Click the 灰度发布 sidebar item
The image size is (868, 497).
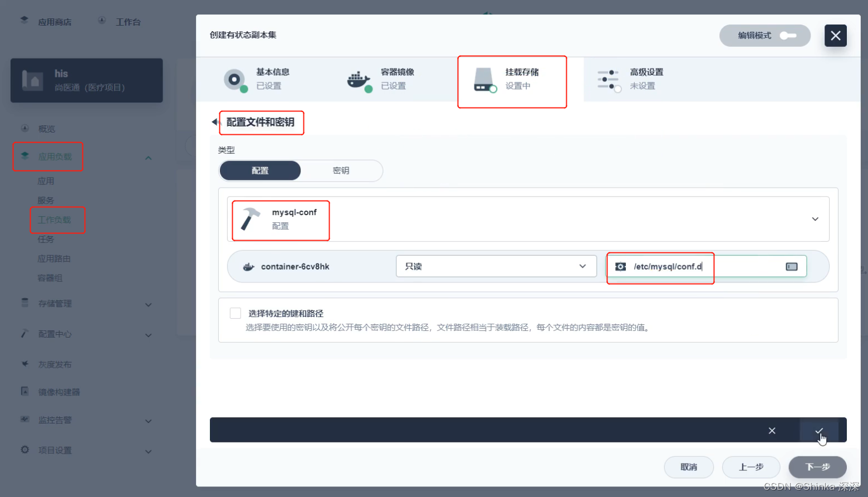(x=55, y=364)
